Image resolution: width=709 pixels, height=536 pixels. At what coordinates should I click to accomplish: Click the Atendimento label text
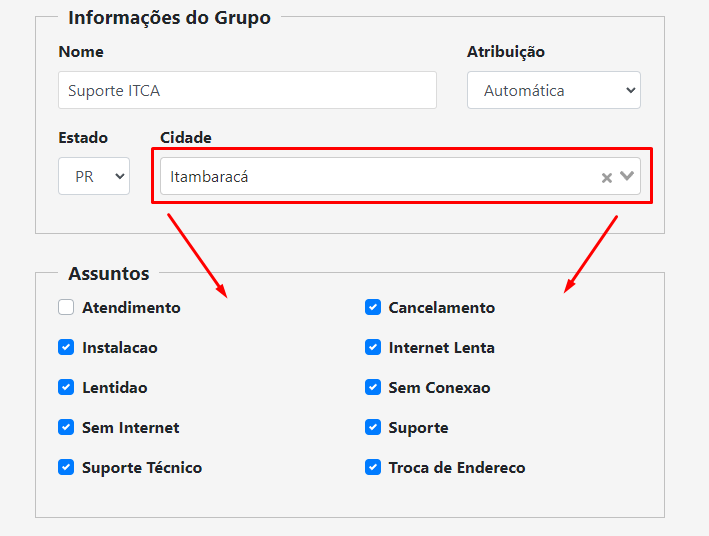pos(131,308)
